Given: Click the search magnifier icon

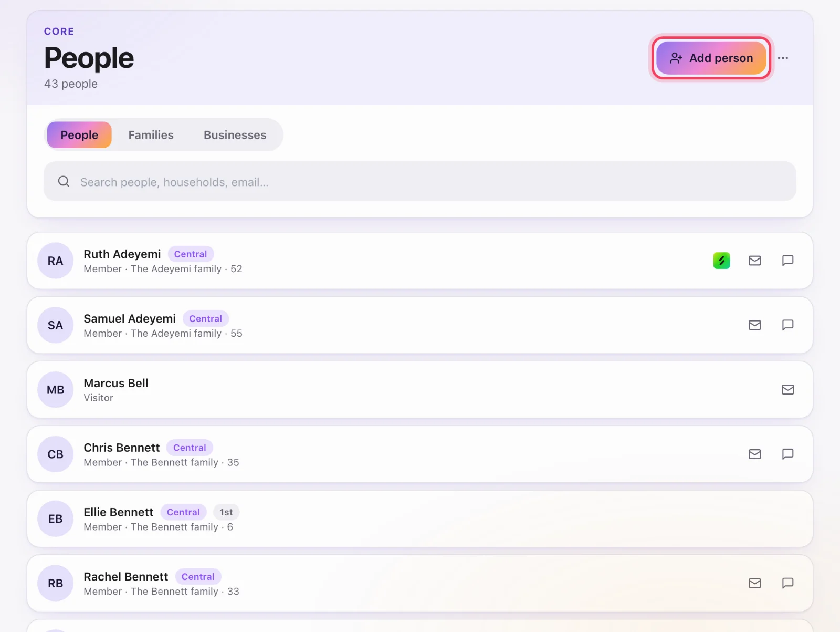Looking at the screenshot, I should tap(64, 181).
